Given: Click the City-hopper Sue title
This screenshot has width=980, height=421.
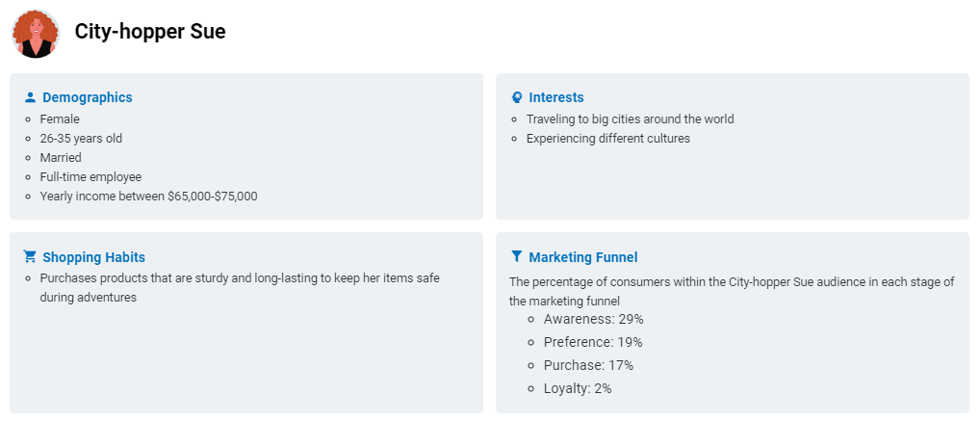Looking at the screenshot, I should [150, 31].
